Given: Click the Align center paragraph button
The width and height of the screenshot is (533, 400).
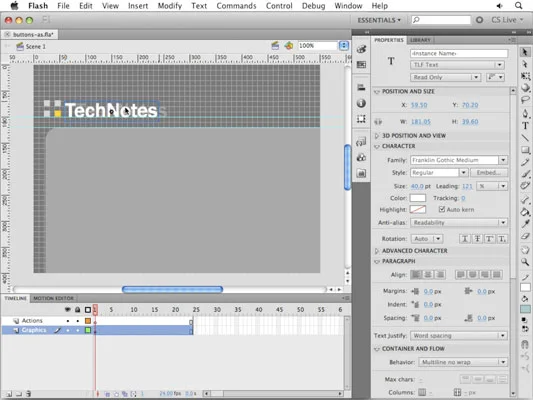Looking at the screenshot, I should pos(428,275).
